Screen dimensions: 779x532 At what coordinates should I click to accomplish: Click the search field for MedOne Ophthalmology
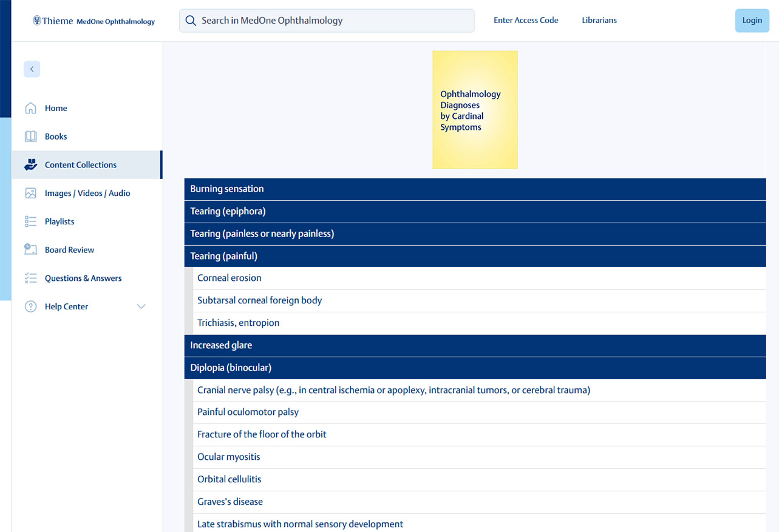click(326, 20)
